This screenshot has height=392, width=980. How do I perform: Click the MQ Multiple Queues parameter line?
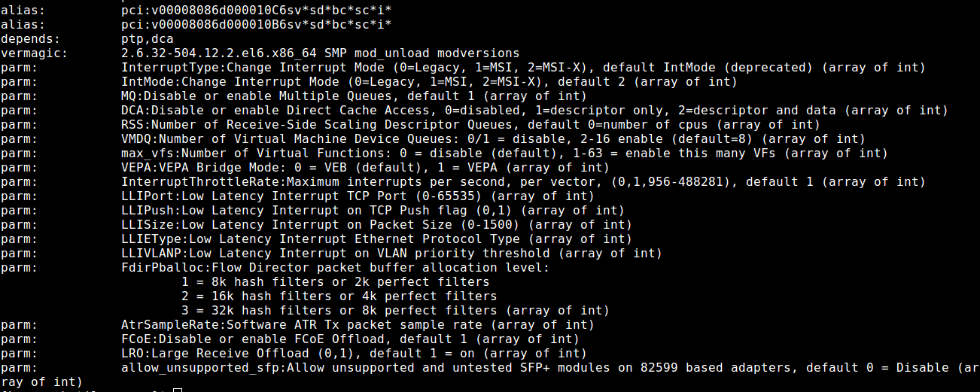[x=354, y=96]
